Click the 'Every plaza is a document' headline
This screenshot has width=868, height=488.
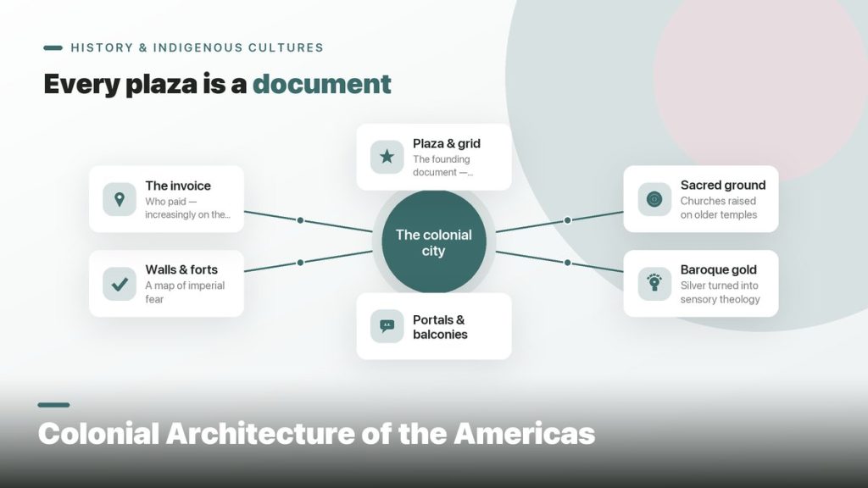[217, 84]
